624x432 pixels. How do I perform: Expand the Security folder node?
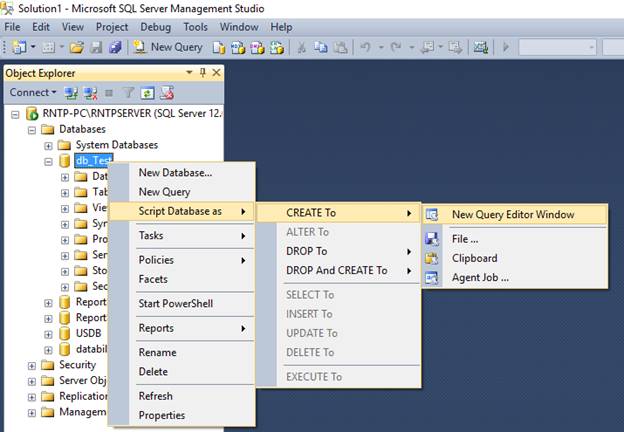[x=32, y=366]
